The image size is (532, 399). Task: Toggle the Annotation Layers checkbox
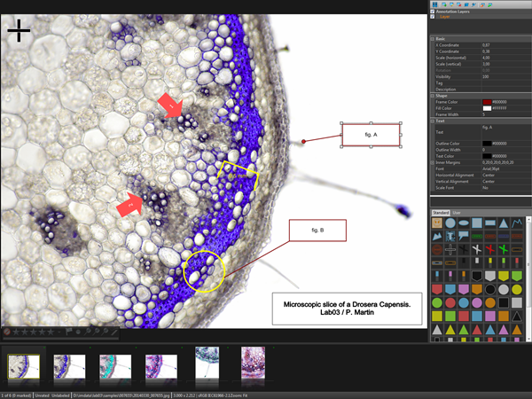click(x=433, y=12)
